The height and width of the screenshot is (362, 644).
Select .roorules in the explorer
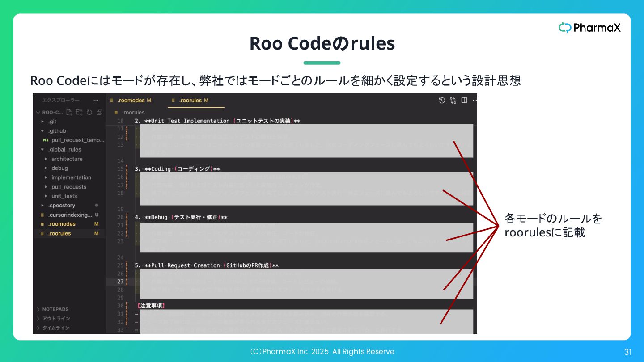[59, 234]
